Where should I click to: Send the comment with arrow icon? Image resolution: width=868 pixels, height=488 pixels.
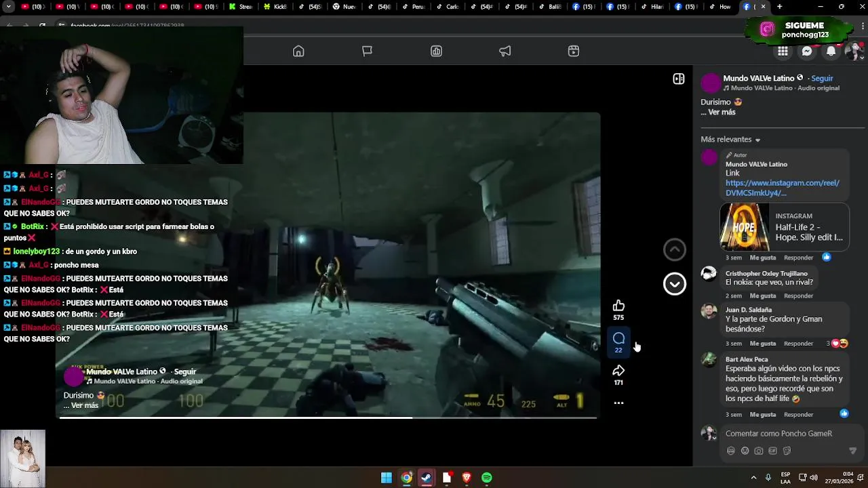point(852,451)
